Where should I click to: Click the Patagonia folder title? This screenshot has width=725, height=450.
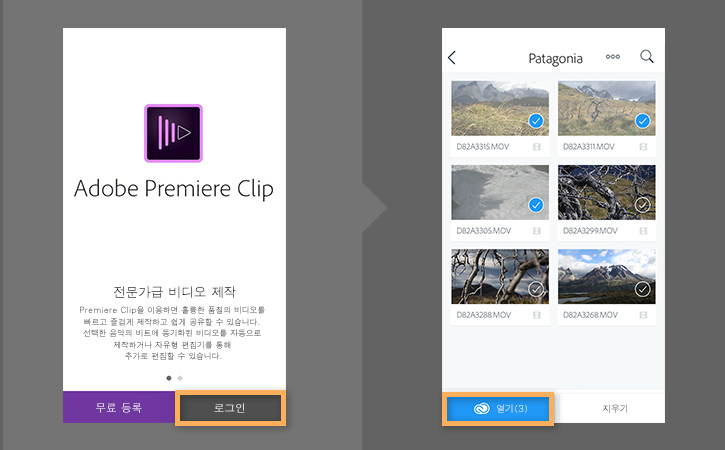pos(555,59)
